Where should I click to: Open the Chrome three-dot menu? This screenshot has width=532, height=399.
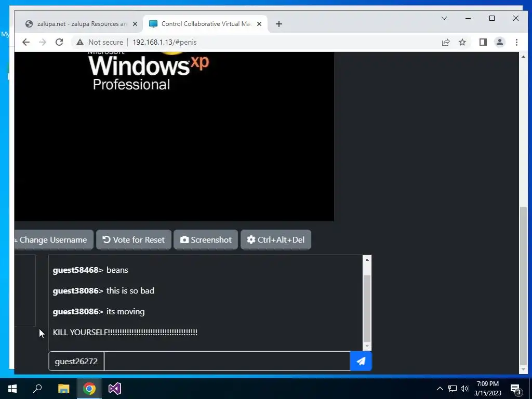(x=516, y=42)
